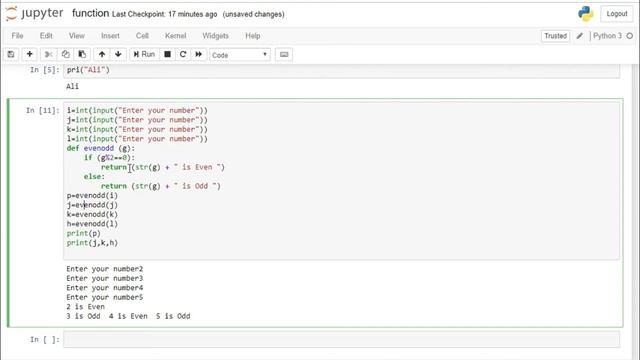Click the Last Checkpoint 17 minutes ago text
Viewport: 640px width, 360px height.
pos(164,14)
